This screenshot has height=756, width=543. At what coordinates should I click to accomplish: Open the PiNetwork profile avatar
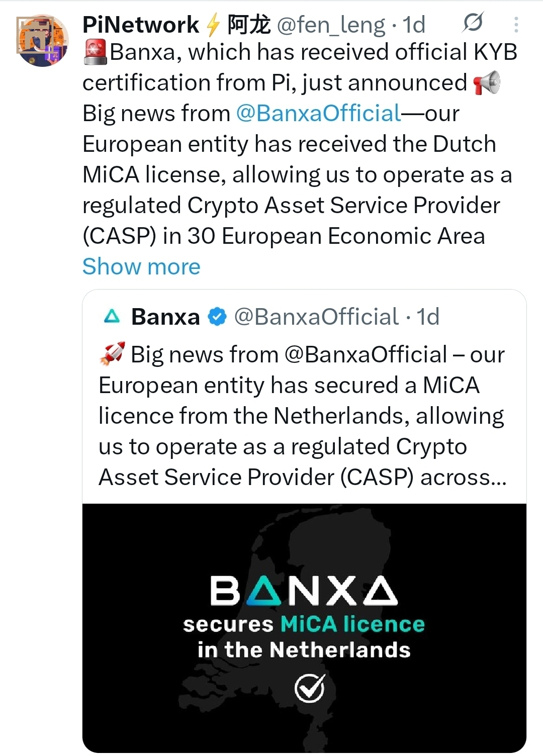[x=42, y=41]
